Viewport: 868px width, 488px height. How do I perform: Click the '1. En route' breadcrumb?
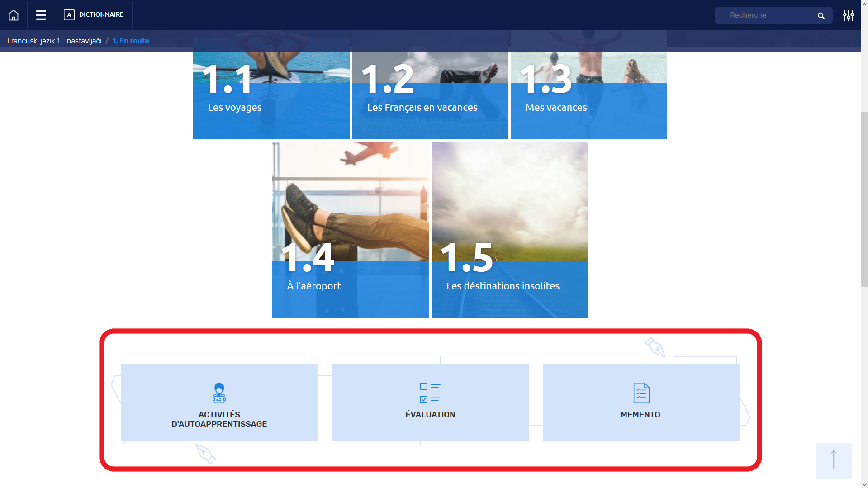pyautogui.click(x=131, y=41)
